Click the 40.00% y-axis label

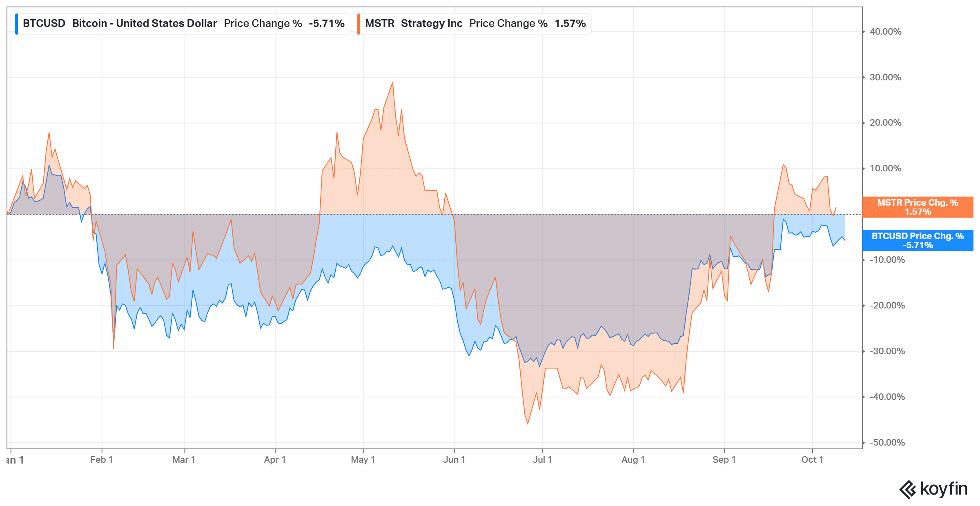pos(885,31)
